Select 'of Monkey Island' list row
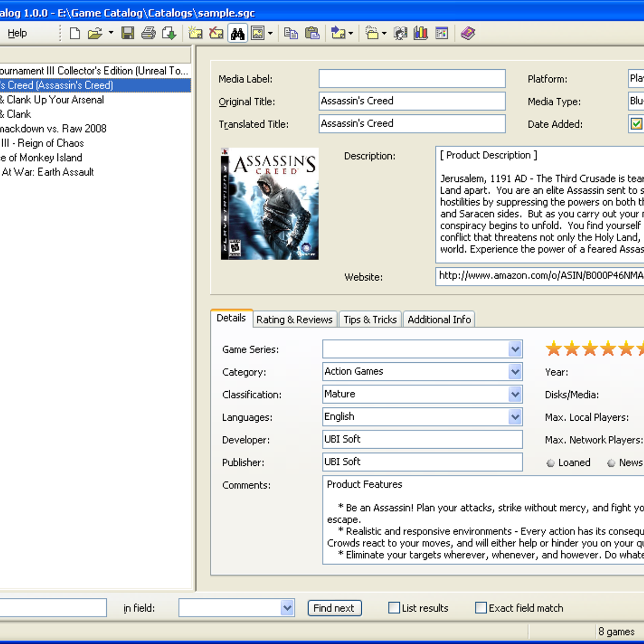 (95, 158)
